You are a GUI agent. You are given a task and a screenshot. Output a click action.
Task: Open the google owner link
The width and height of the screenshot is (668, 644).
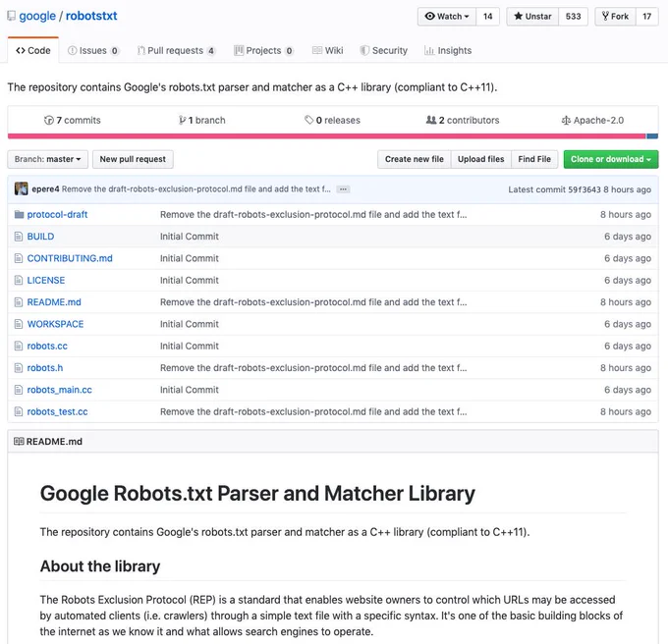tap(37, 16)
